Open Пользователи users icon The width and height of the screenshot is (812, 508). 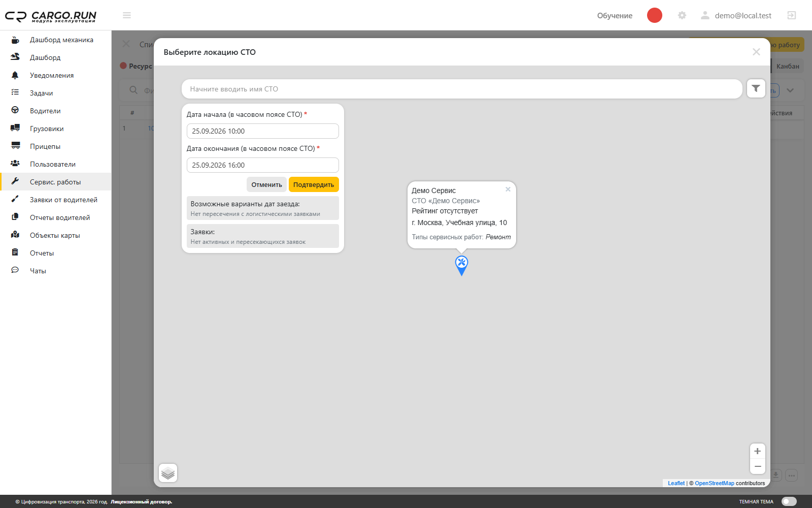pos(15,164)
